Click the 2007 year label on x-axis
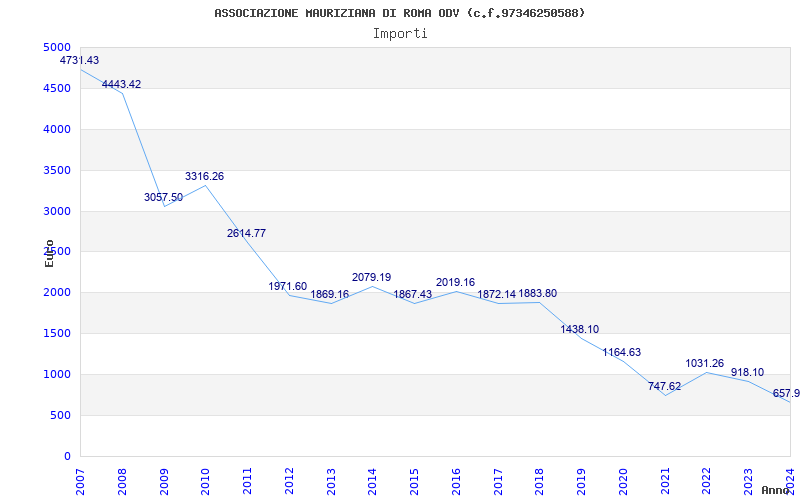 tap(81, 482)
